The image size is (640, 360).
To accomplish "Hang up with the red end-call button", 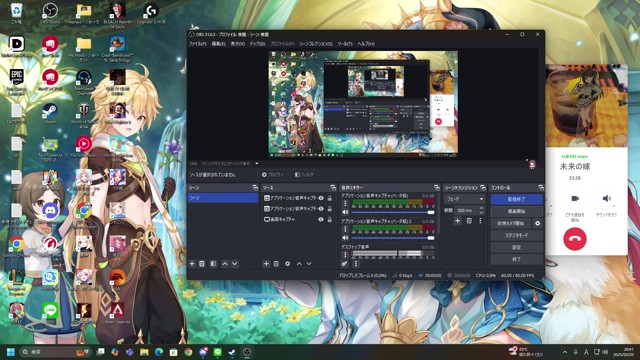I will [575, 239].
